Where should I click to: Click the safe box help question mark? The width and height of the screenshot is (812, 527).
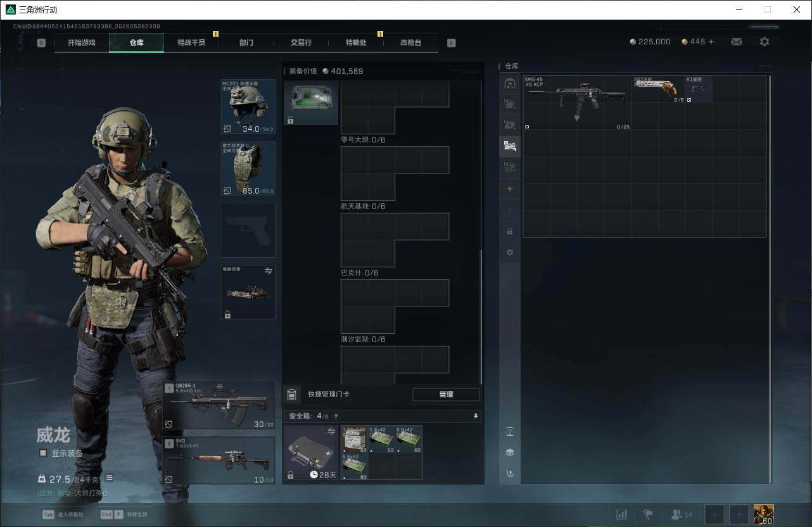click(336, 416)
